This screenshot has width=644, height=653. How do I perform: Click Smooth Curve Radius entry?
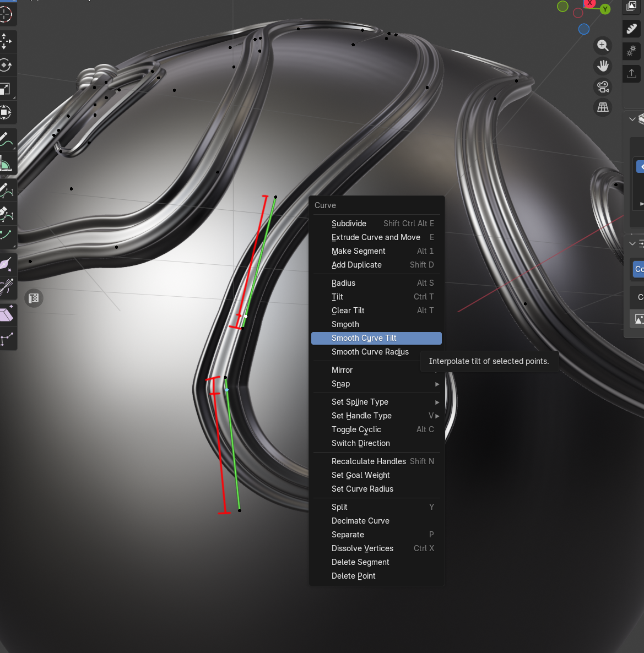(x=377, y=352)
